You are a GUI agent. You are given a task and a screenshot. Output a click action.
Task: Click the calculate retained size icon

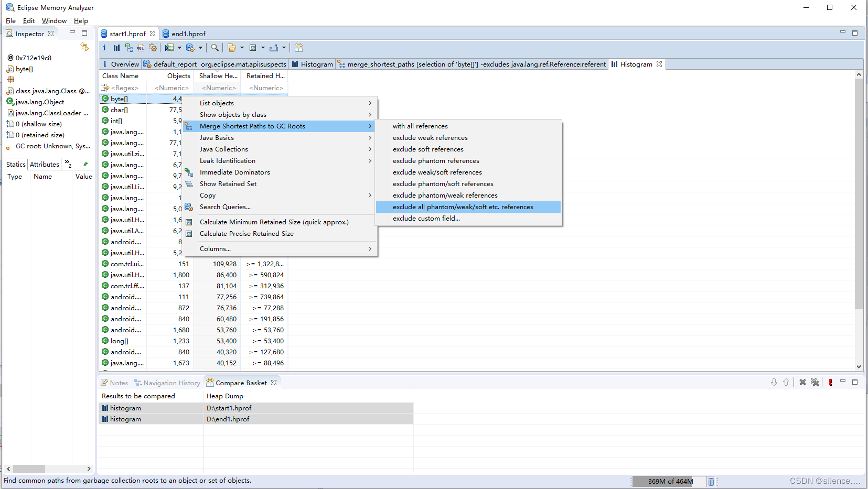[253, 48]
